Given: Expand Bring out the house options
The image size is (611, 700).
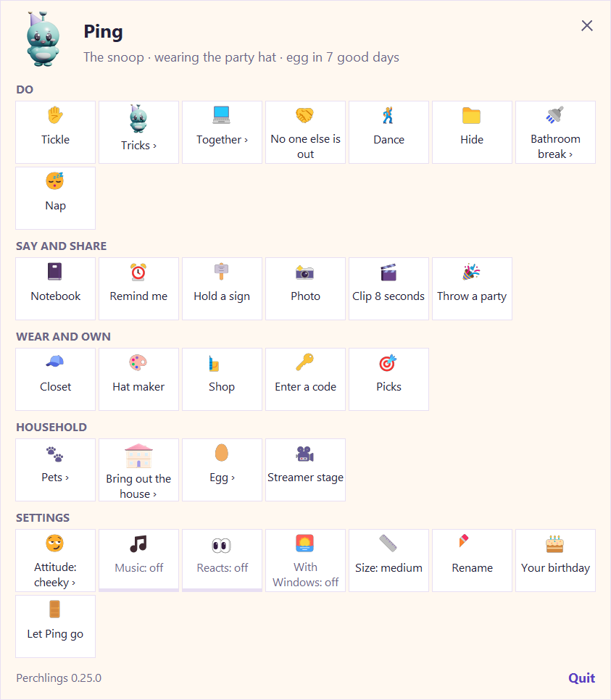Looking at the screenshot, I should pyautogui.click(x=138, y=470).
